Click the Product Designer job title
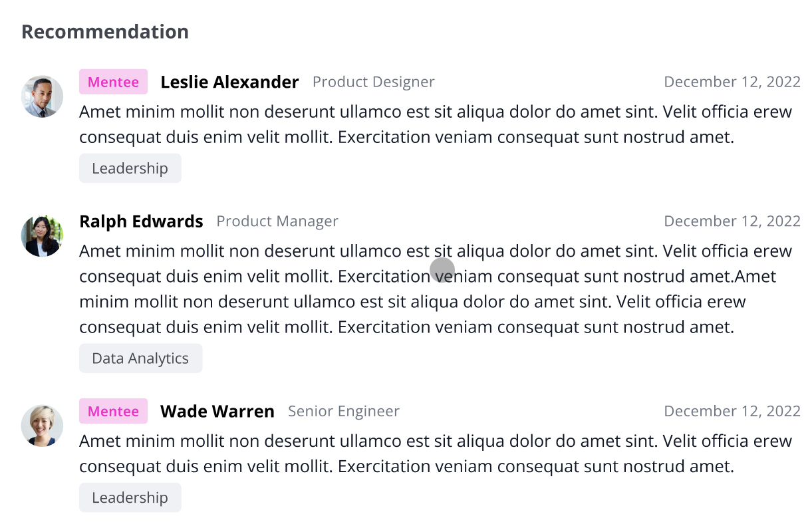The height and width of the screenshot is (532, 812). pyautogui.click(x=373, y=82)
